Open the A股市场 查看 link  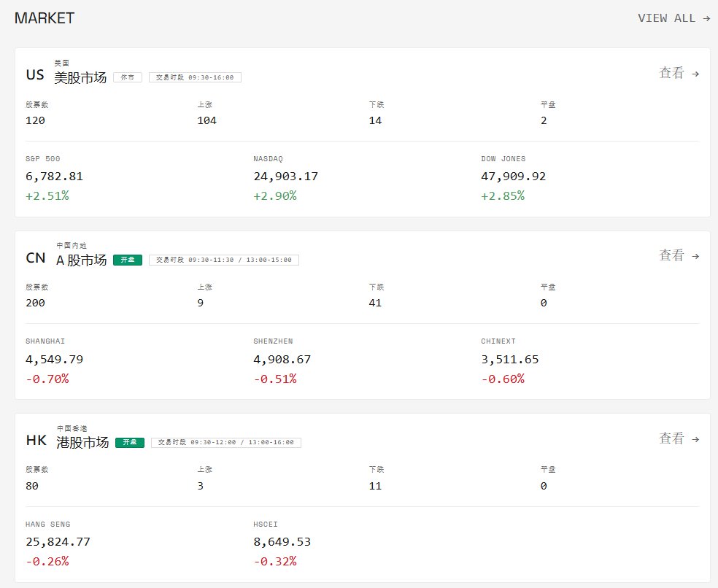(679, 255)
